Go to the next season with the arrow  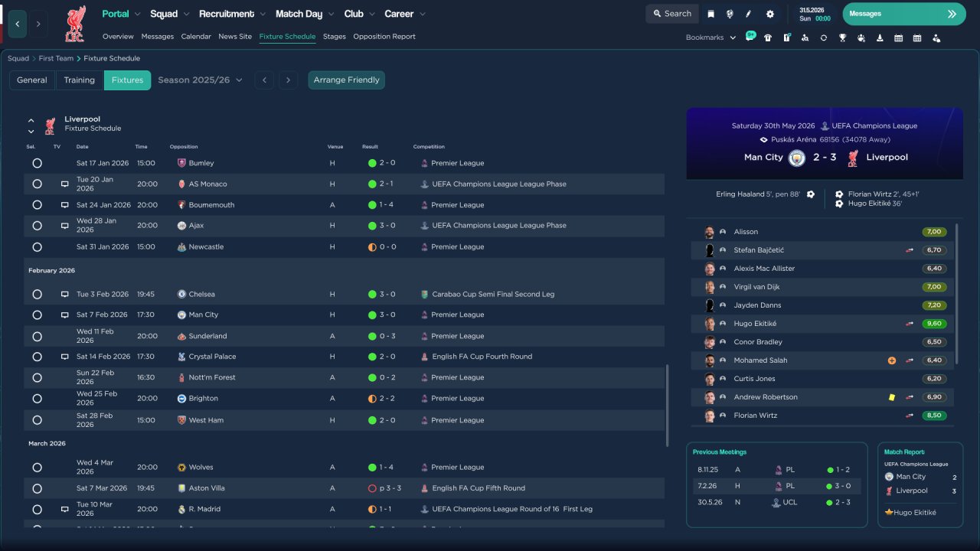click(x=288, y=80)
